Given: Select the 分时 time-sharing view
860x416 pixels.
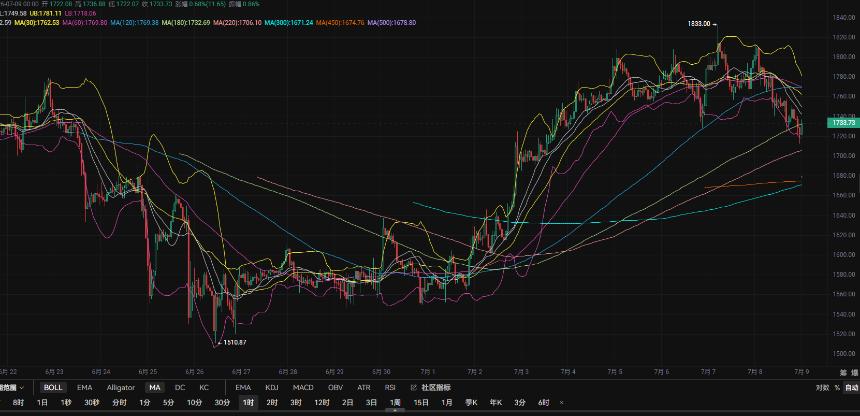Looking at the screenshot, I should tap(119, 403).
